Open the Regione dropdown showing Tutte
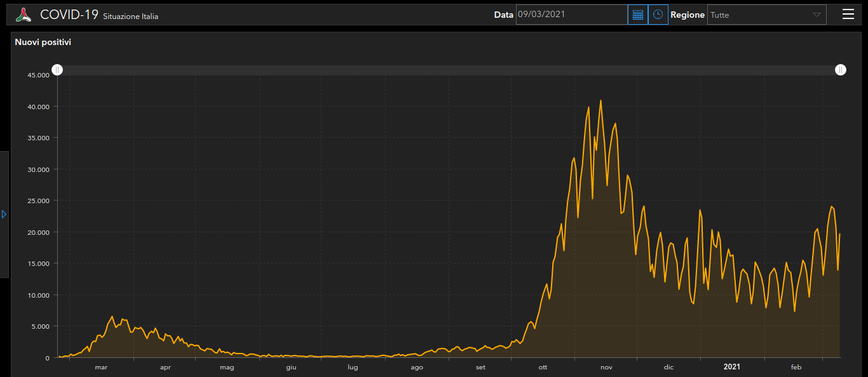The width and height of the screenshot is (868, 377). (766, 15)
